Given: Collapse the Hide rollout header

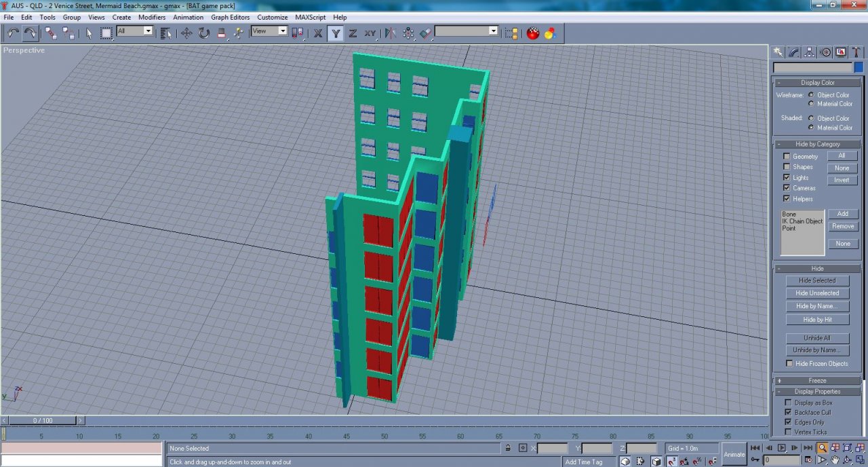Looking at the screenshot, I should point(817,268).
